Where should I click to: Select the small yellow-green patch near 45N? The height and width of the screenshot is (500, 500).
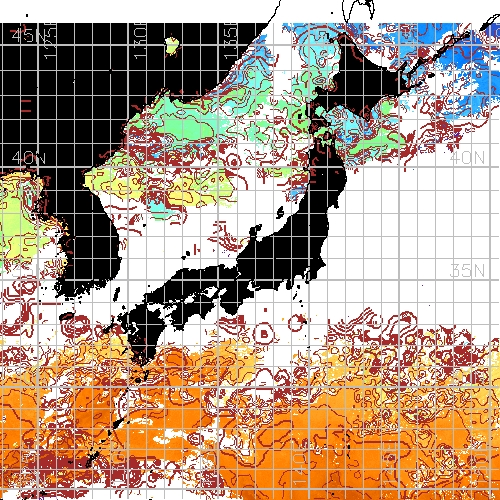(x=172, y=45)
